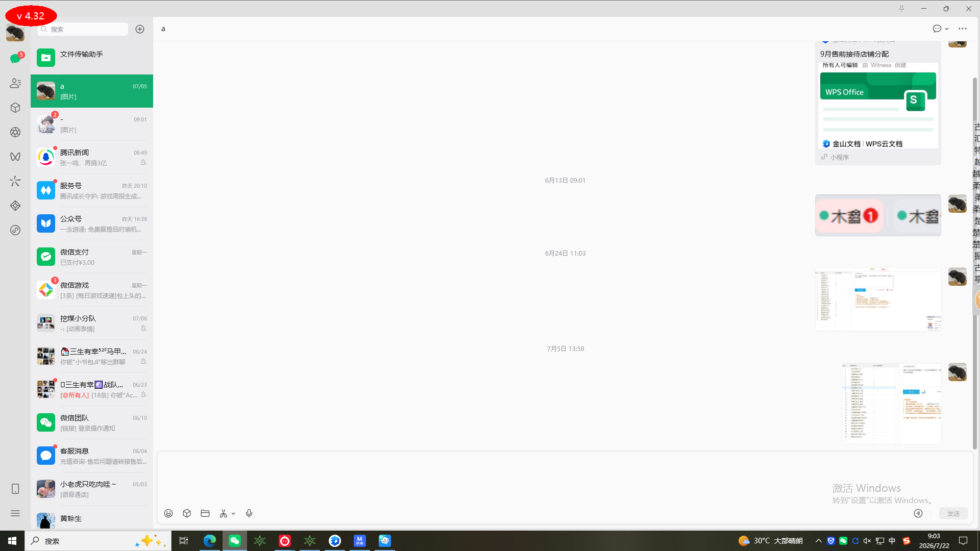
Task: Click the 中 input method indicator in tray
Action: [x=892, y=541]
